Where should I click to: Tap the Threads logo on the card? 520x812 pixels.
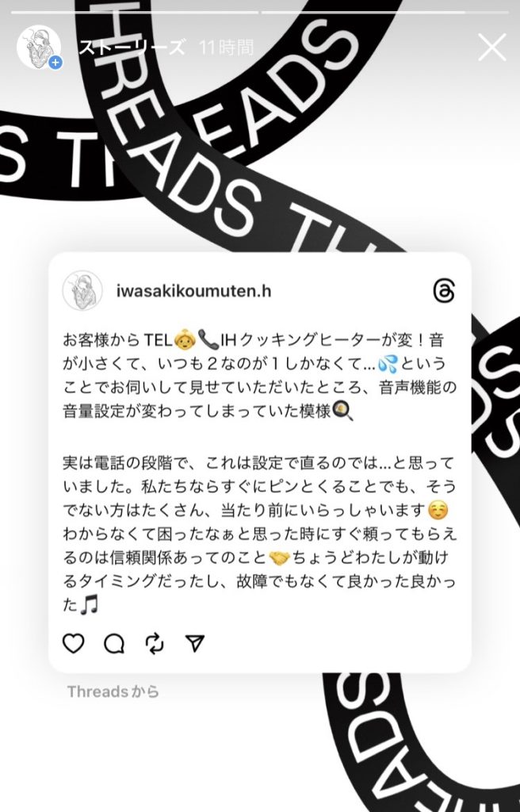(444, 291)
